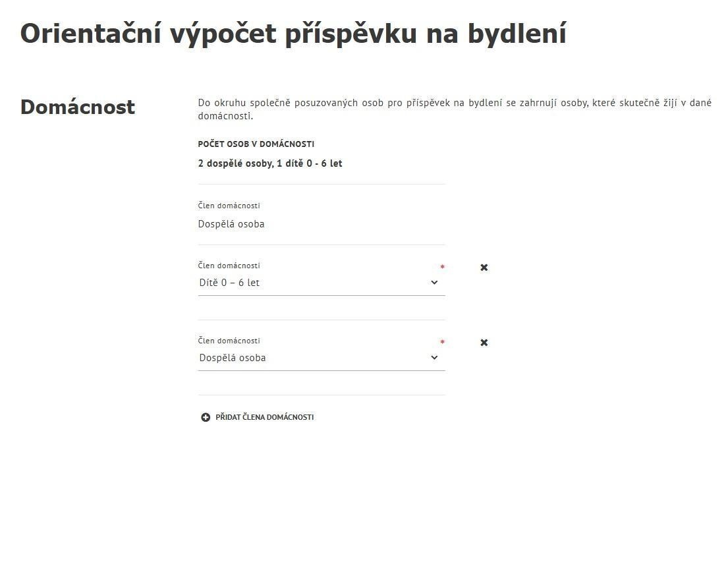Click Člen domácnosti label above Dítě dropdown

pyautogui.click(x=229, y=266)
